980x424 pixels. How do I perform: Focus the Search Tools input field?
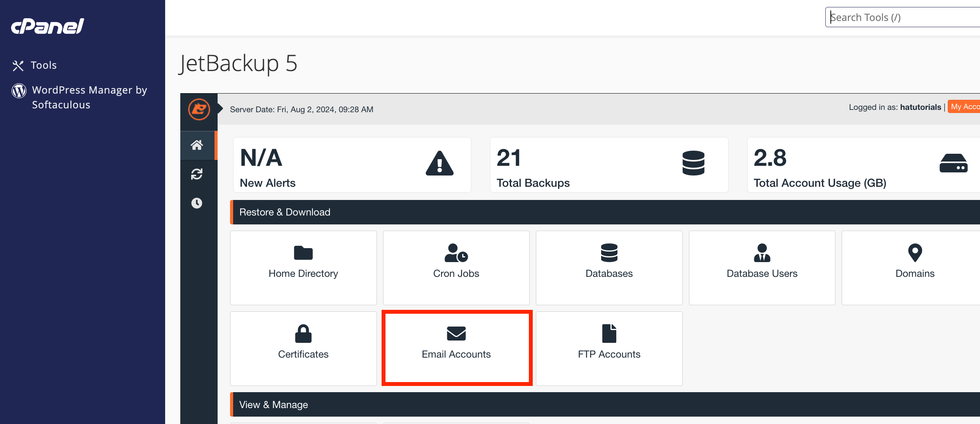(903, 17)
